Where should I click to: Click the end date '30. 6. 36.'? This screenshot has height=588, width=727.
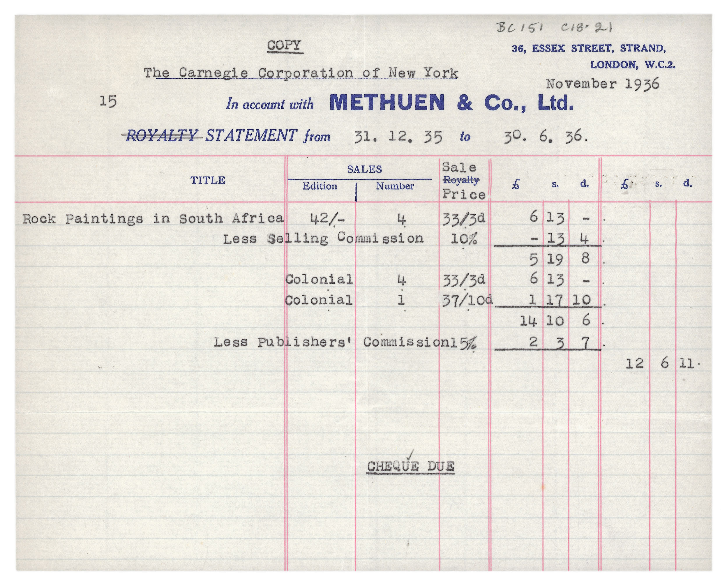click(546, 137)
